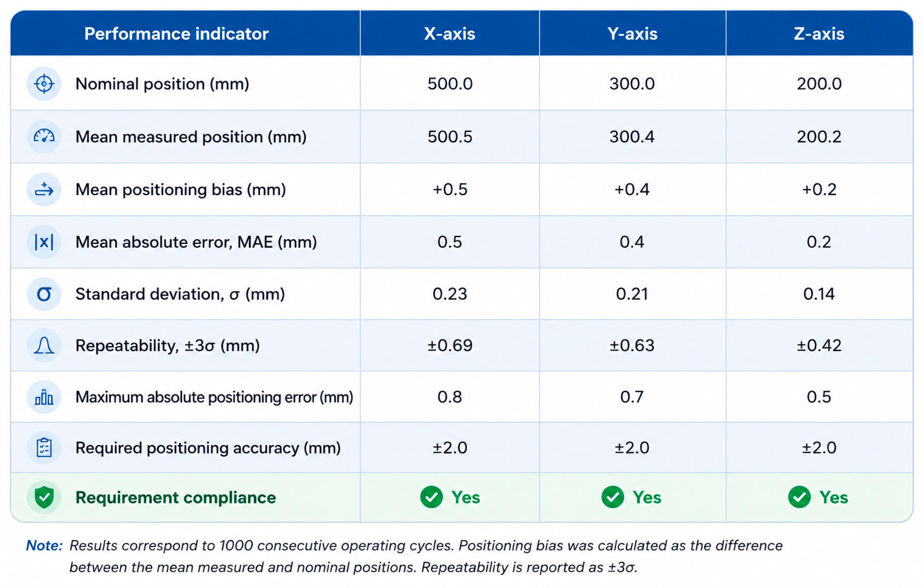Click the gauge icon for Mean measured position
The width and height of the screenshot is (923, 588).
[44, 136]
